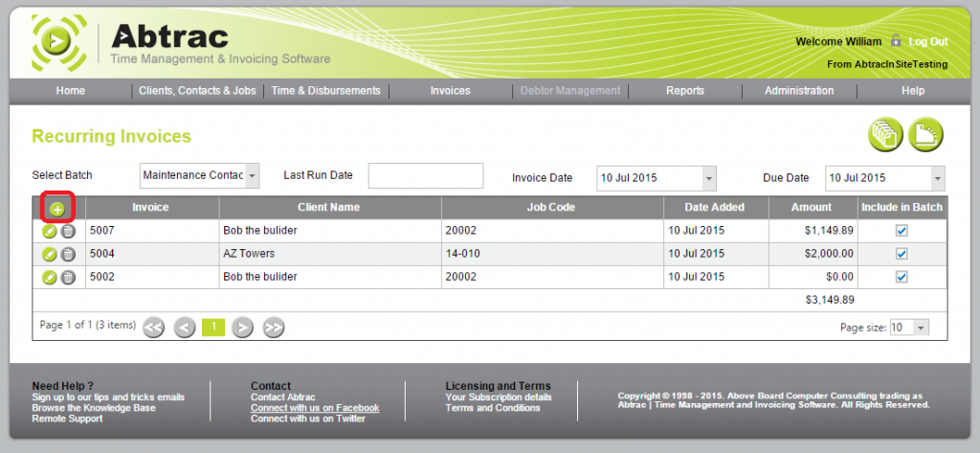980x453 pixels.
Task: Open the Page size dropdown
Action: 922,328
